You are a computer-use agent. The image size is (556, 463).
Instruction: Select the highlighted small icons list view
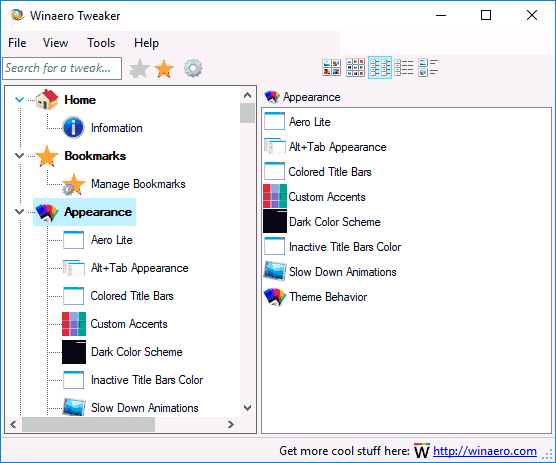click(380, 67)
